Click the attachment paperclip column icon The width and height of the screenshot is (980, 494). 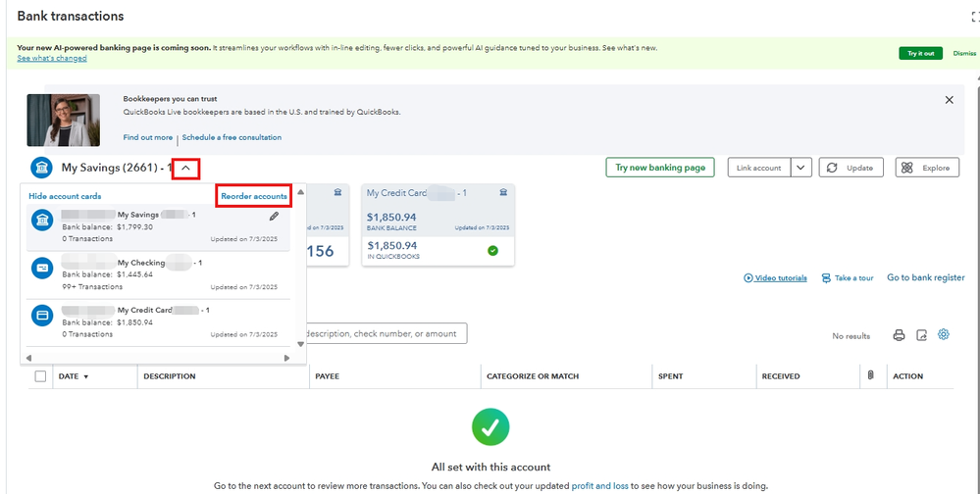point(871,375)
